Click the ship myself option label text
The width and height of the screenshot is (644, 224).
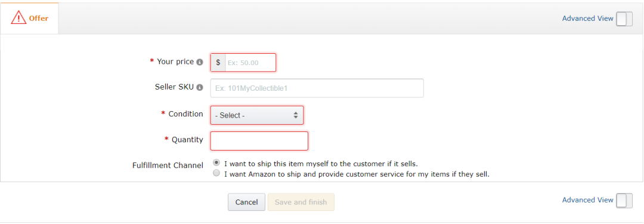(x=321, y=163)
